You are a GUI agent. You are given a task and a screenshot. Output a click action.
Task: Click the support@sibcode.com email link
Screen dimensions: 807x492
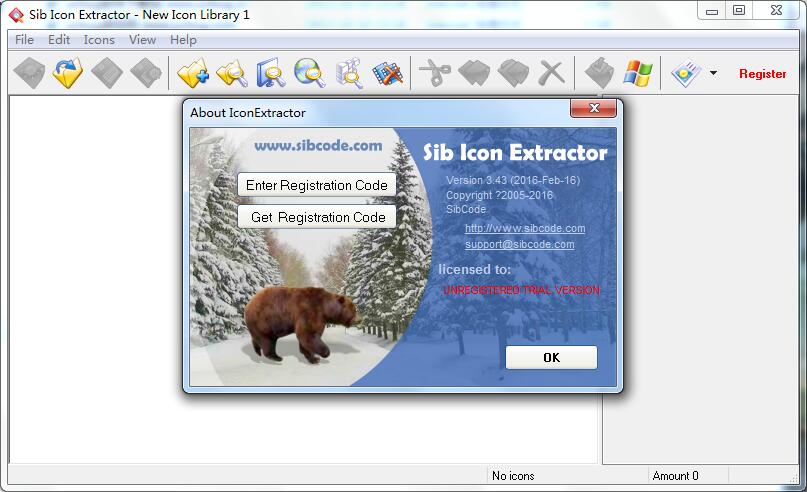pyautogui.click(x=519, y=244)
